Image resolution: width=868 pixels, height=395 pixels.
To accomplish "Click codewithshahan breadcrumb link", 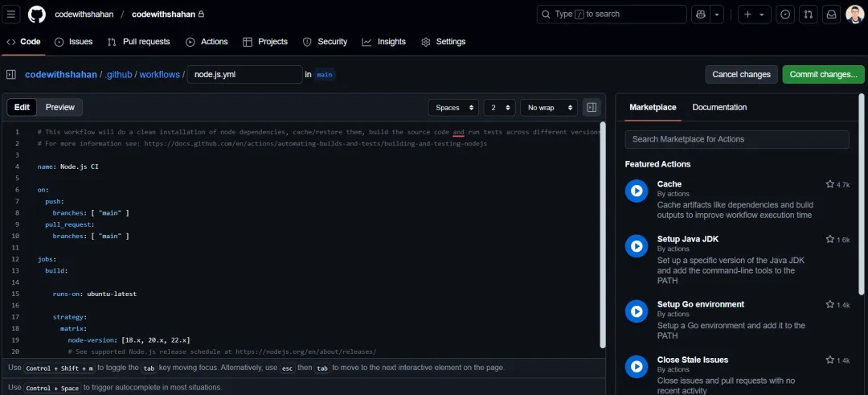I will coord(61,74).
